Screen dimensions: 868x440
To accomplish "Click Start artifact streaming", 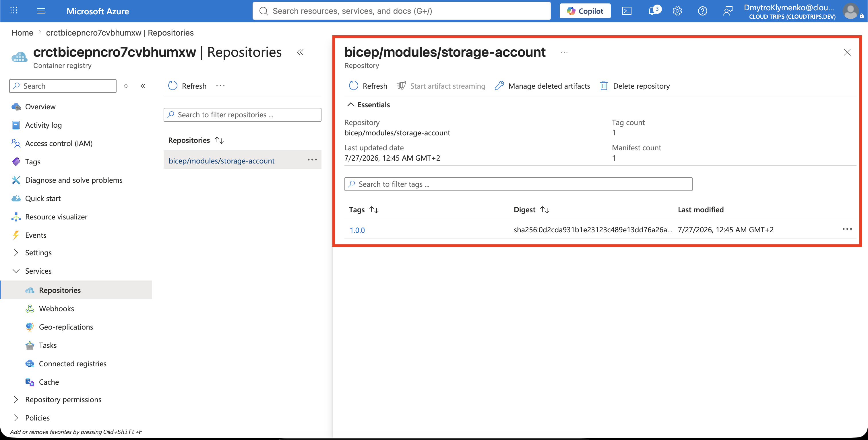I will click(441, 86).
